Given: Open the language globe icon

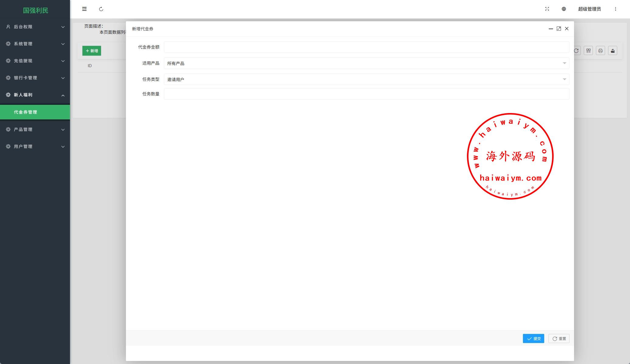Looking at the screenshot, I should tap(564, 9).
